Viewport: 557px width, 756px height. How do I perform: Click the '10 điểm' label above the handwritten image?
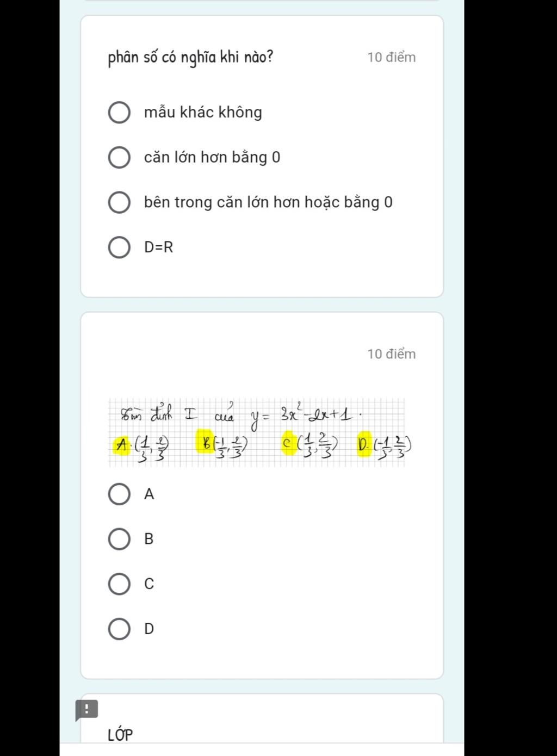[x=392, y=354]
